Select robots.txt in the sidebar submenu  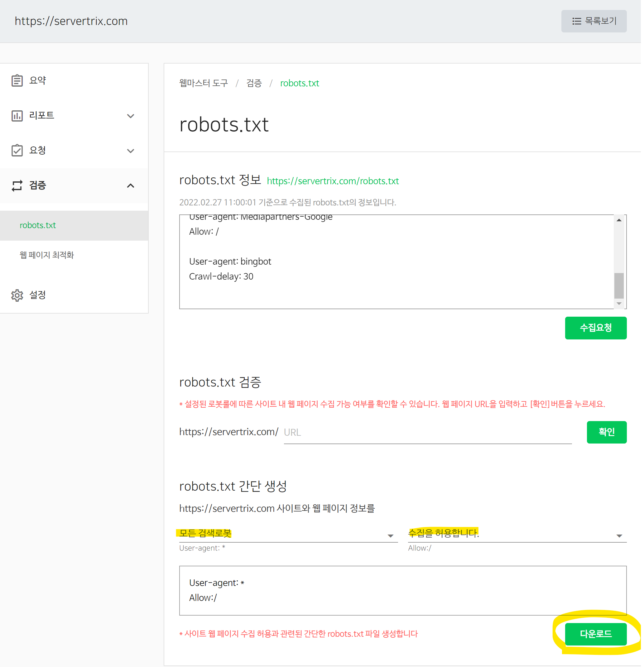(x=38, y=225)
